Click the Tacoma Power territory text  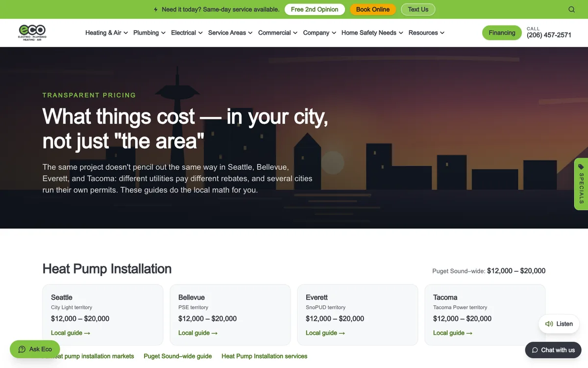pyautogui.click(x=460, y=308)
